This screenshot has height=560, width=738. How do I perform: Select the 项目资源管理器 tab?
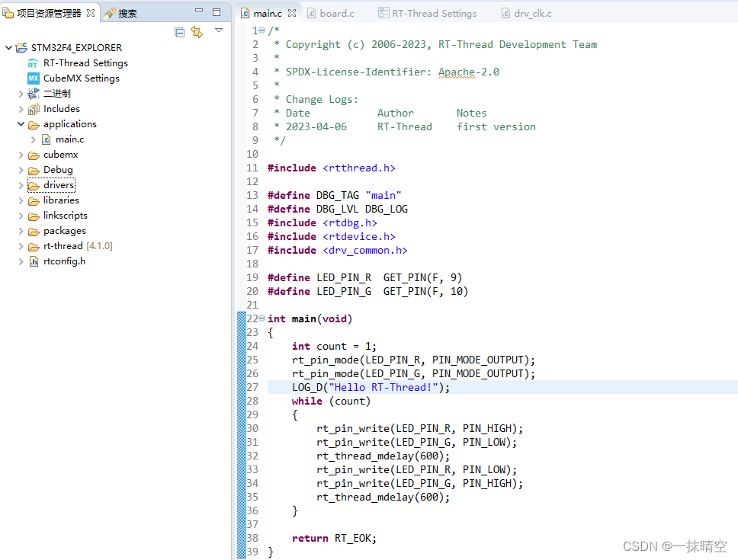(49, 13)
